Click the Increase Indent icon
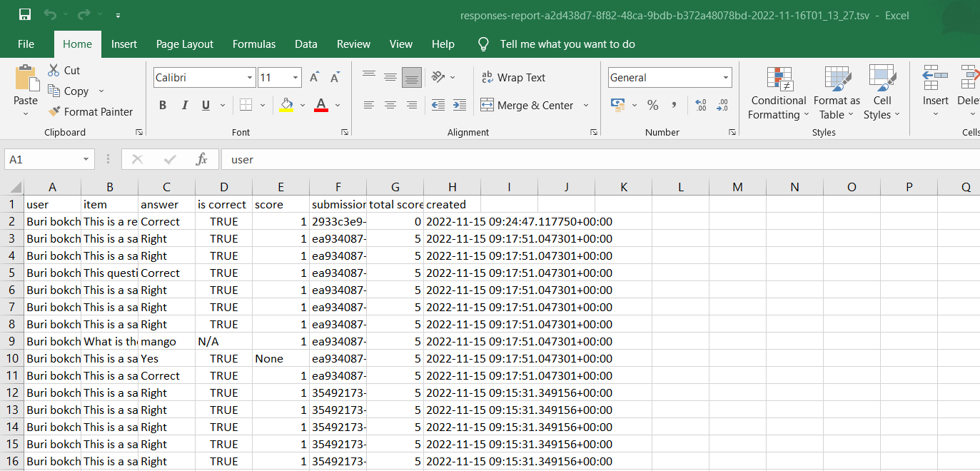The height and width of the screenshot is (471, 980). (x=460, y=105)
